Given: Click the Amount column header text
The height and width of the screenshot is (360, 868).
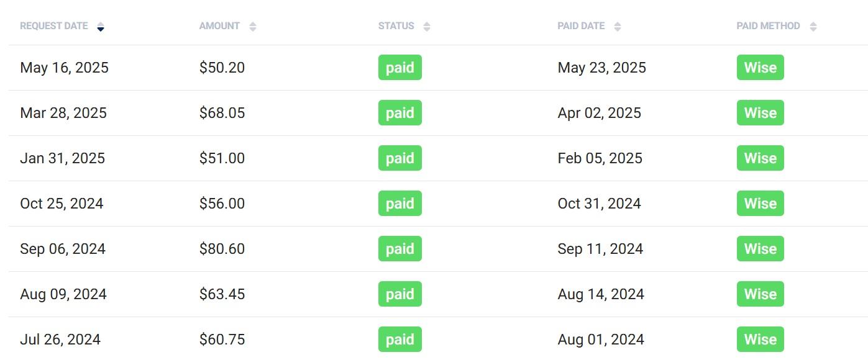Looking at the screenshot, I should [x=219, y=26].
